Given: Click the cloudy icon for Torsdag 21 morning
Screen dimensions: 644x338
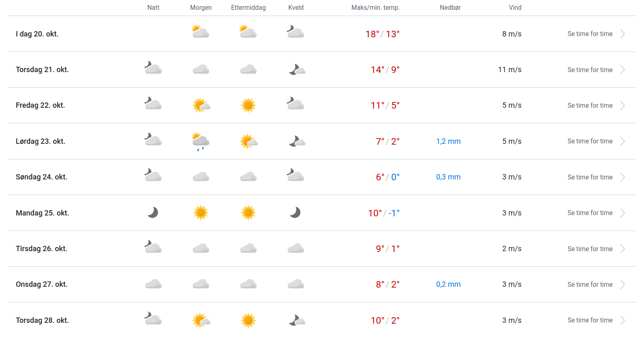Looking at the screenshot, I should pyautogui.click(x=201, y=70).
